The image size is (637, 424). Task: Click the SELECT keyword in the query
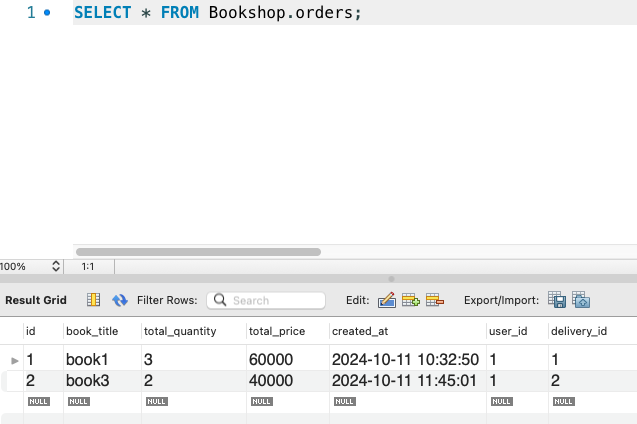pos(102,13)
